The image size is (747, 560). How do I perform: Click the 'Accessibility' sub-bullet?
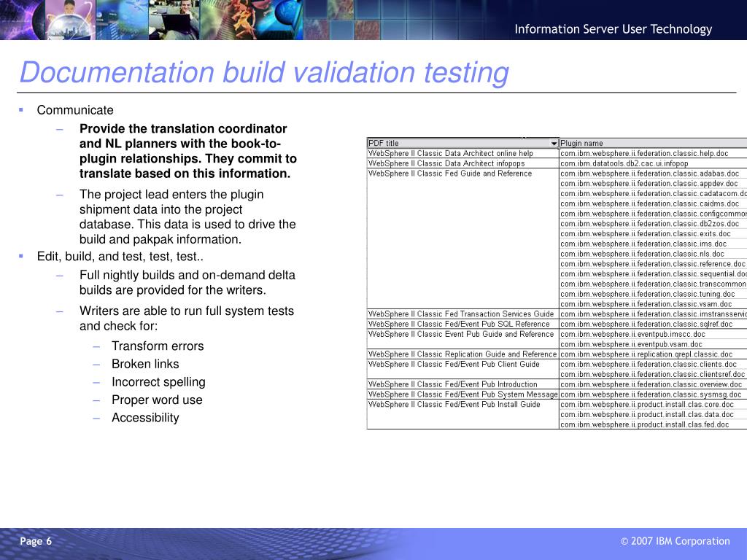tap(145, 418)
